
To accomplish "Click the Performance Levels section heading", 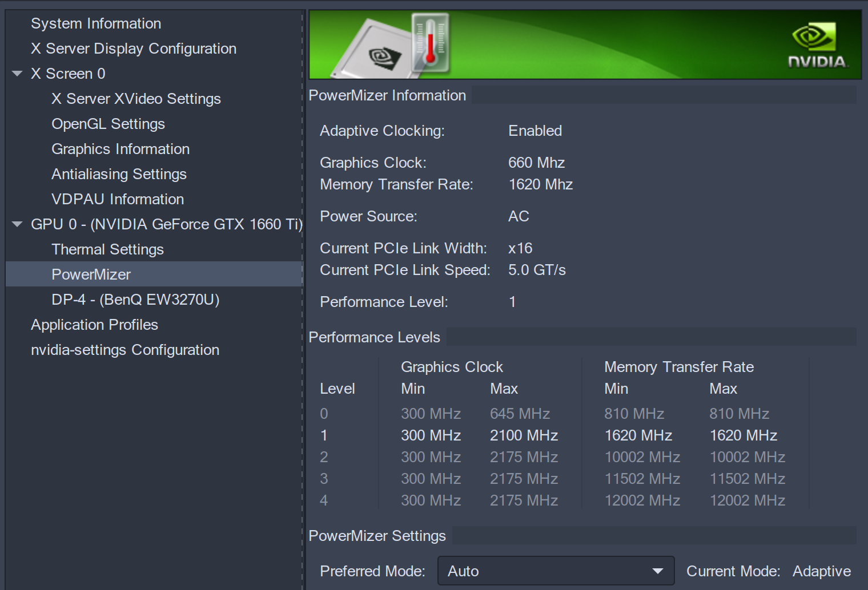I will [374, 337].
